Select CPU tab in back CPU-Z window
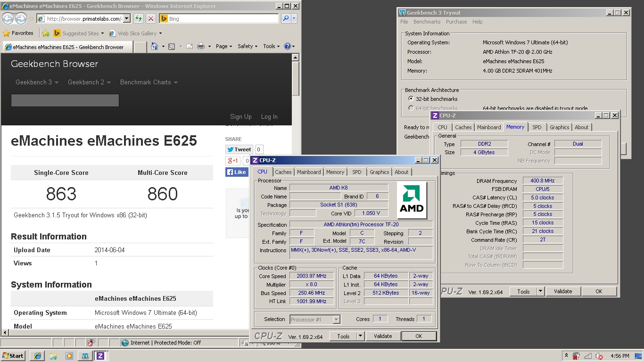 coord(442,127)
